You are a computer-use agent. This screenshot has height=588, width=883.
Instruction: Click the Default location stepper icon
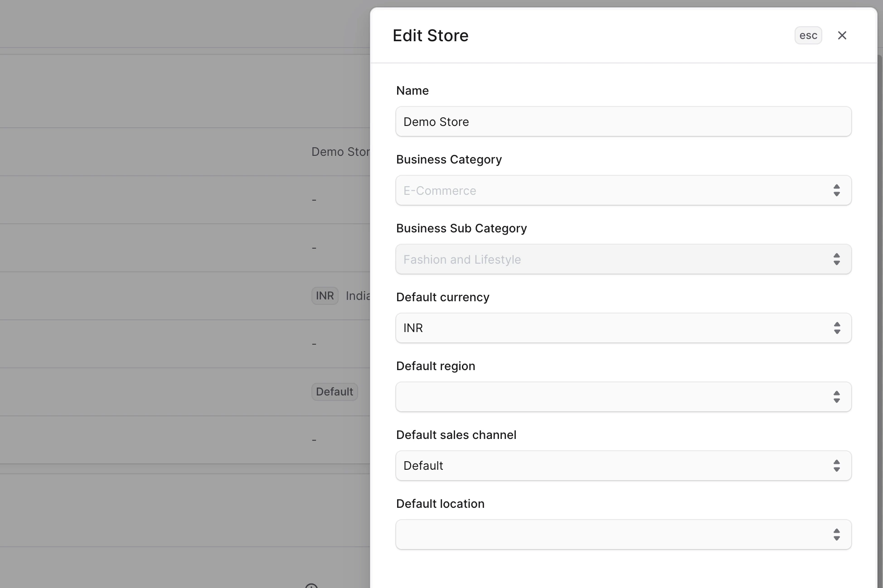coord(836,535)
